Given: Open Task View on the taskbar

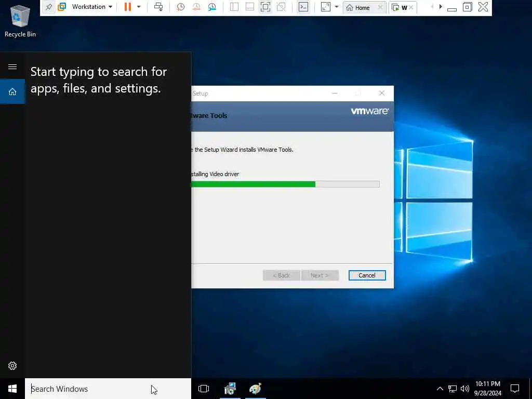Looking at the screenshot, I should 204,389.
